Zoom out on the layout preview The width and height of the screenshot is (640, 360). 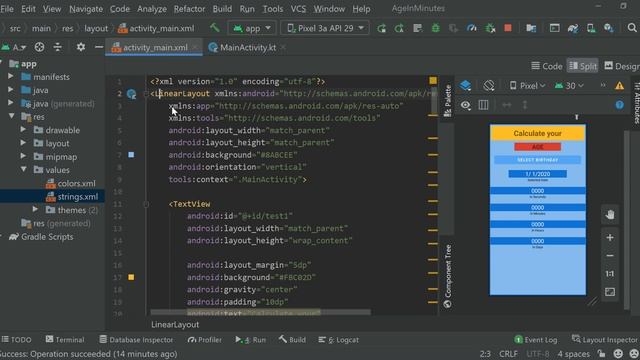[x=610, y=256]
